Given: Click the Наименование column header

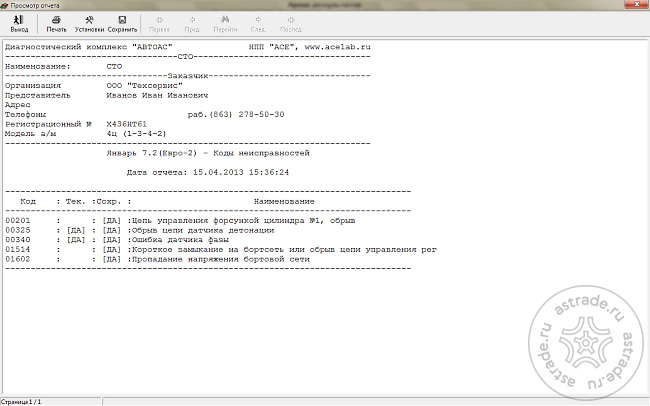Looking at the screenshot, I should pos(284,202).
